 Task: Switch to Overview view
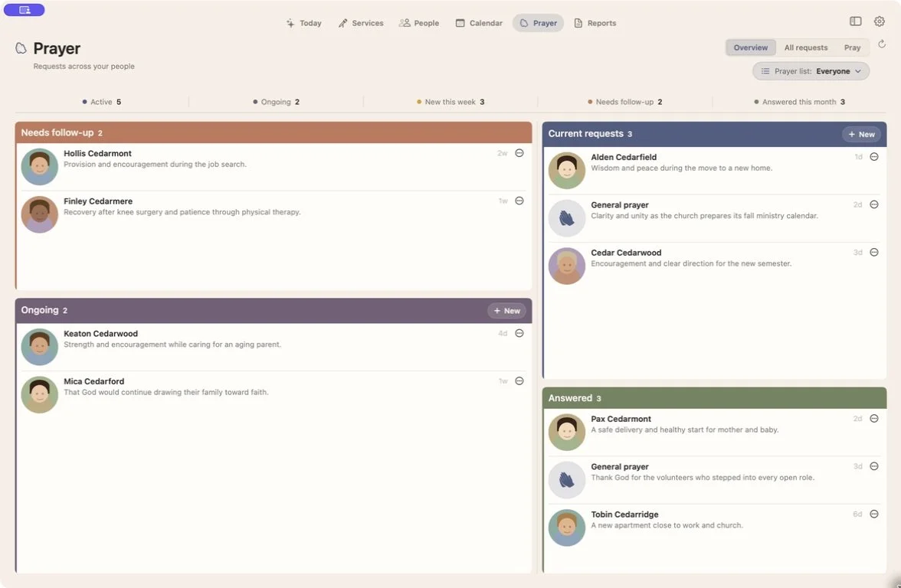750,47
